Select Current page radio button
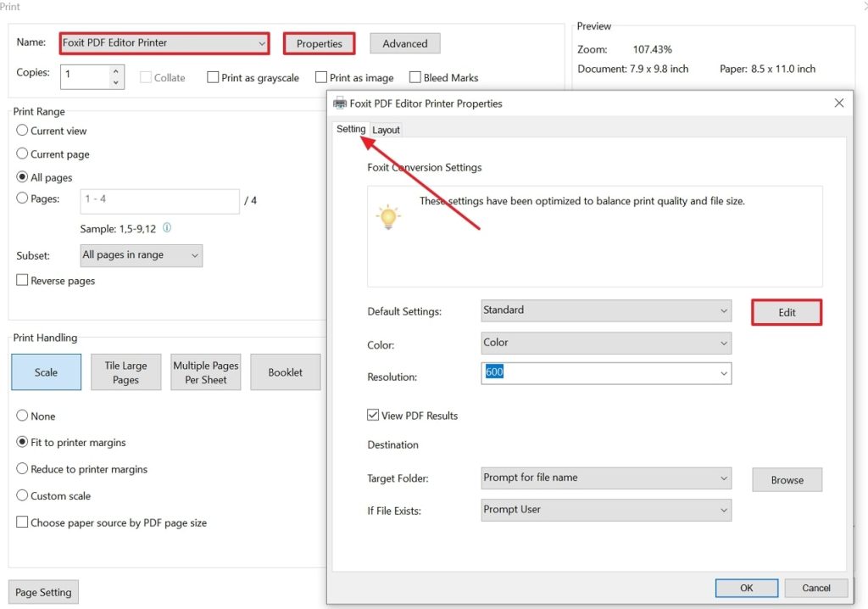The width and height of the screenshot is (868, 609). point(22,154)
